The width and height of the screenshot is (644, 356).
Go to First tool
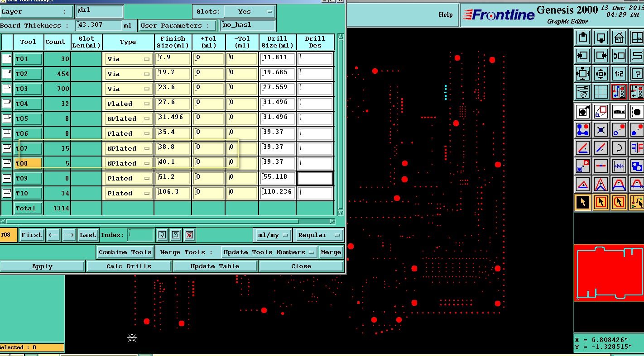tap(31, 235)
